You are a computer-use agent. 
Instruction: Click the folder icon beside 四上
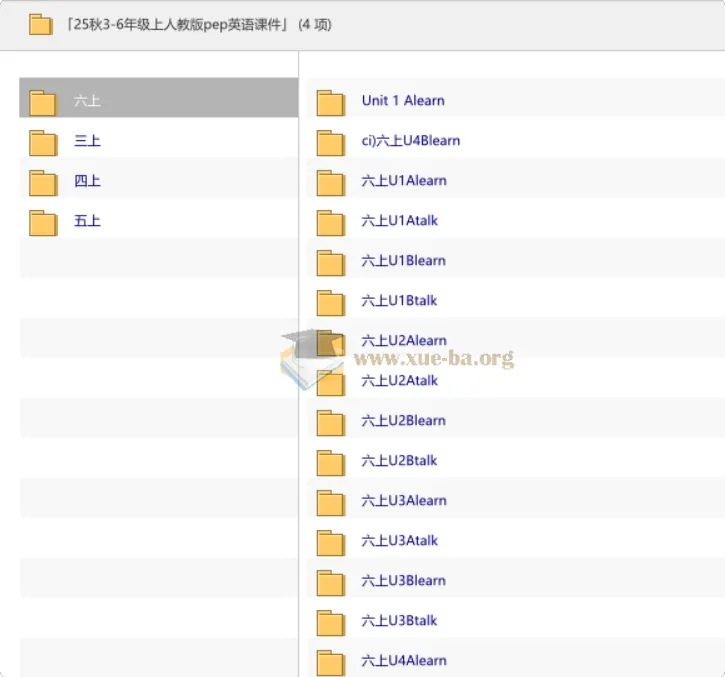coord(43,183)
